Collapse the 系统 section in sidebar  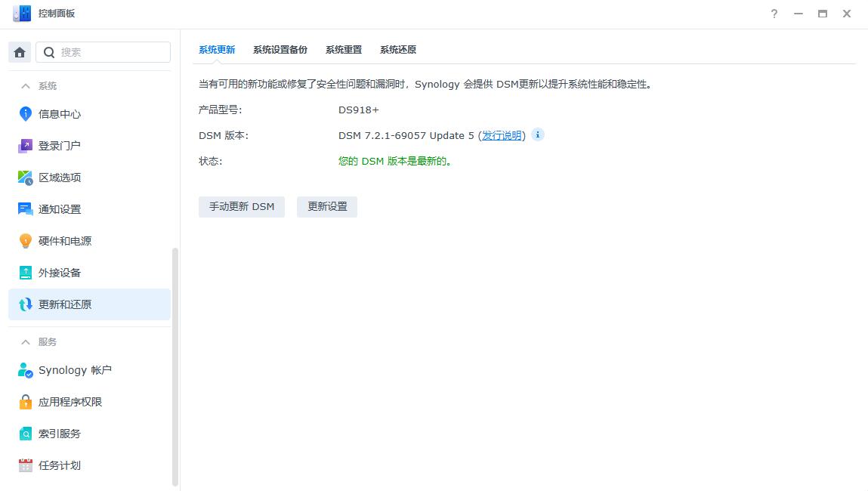coord(26,86)
